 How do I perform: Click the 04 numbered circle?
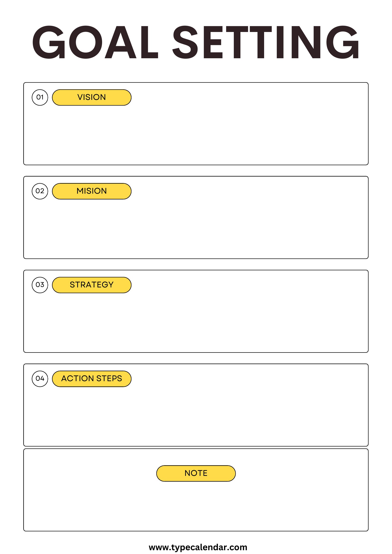pos(40,379)
